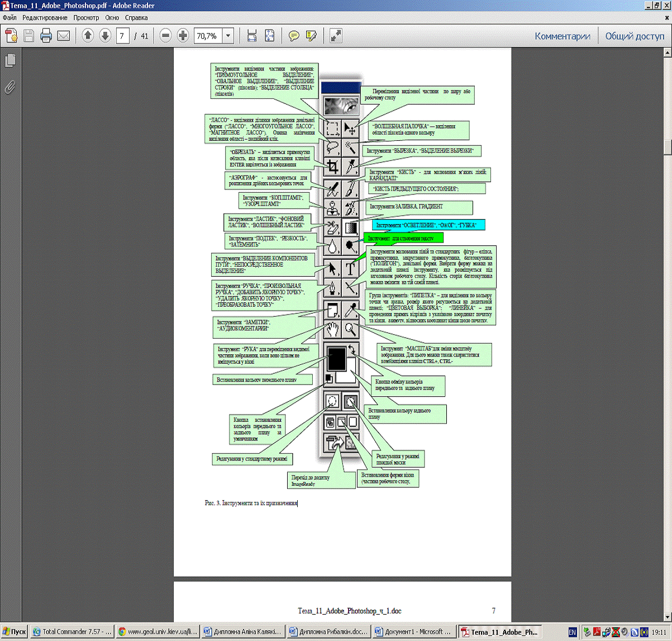Select the highlight text tool
This screenshot has height=641, width=672.
(x=311, y=36)
